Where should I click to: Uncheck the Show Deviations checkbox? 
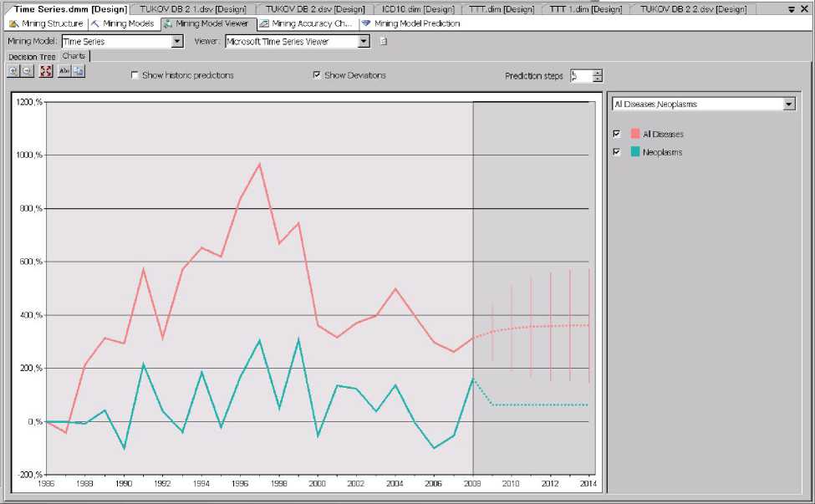[x=317, y=75]
